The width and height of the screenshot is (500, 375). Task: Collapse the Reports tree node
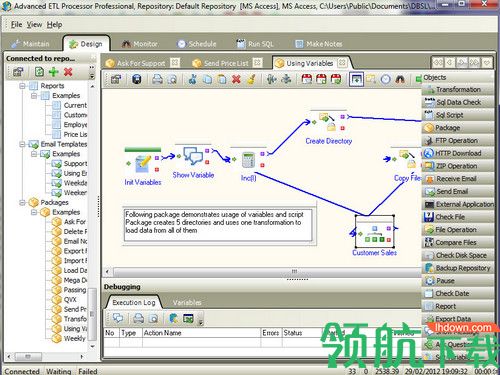22,86
